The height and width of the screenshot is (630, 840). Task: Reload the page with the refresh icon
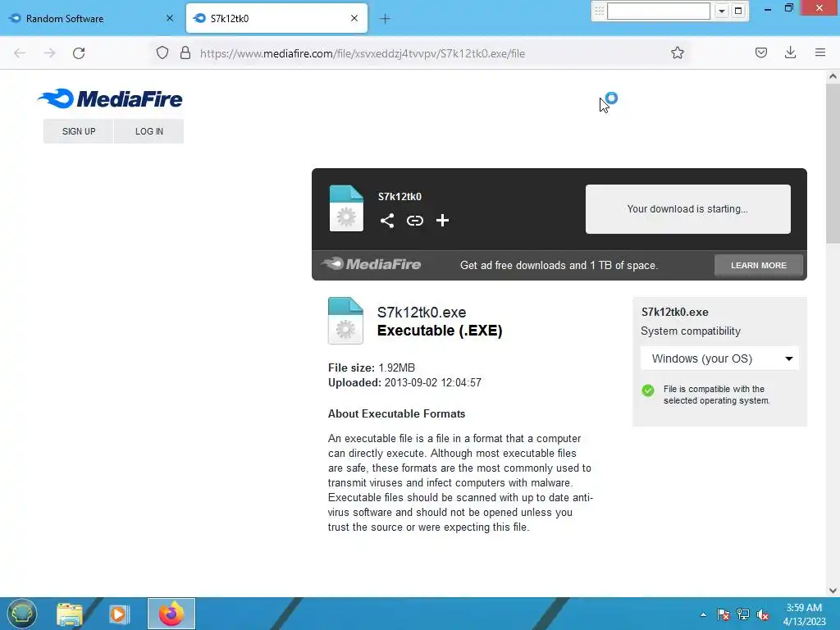pyautogui.click(x=79, y=53)
